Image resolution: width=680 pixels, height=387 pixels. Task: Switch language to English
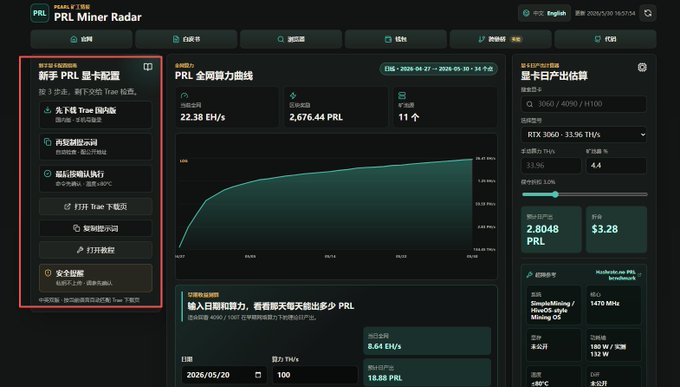pos(556,13)
